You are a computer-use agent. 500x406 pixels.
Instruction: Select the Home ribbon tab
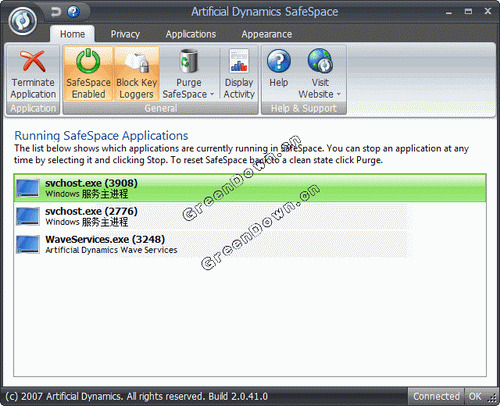click(x=72, y=34)
